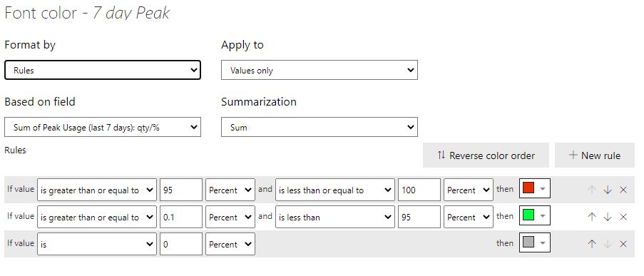Click the 'Based on field' label
The width and height of the screenshot is (644, 276).
tap(40, 101)
